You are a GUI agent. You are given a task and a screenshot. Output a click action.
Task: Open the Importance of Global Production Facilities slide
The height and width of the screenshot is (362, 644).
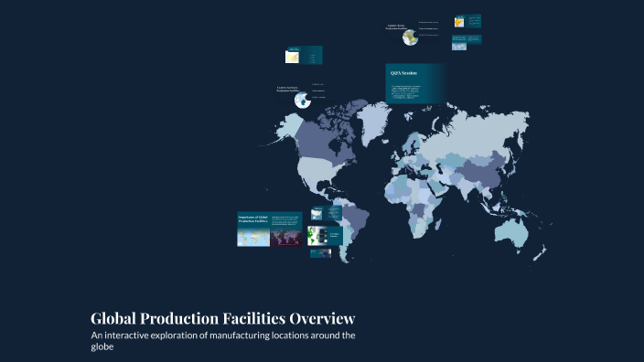coord(270,229)
